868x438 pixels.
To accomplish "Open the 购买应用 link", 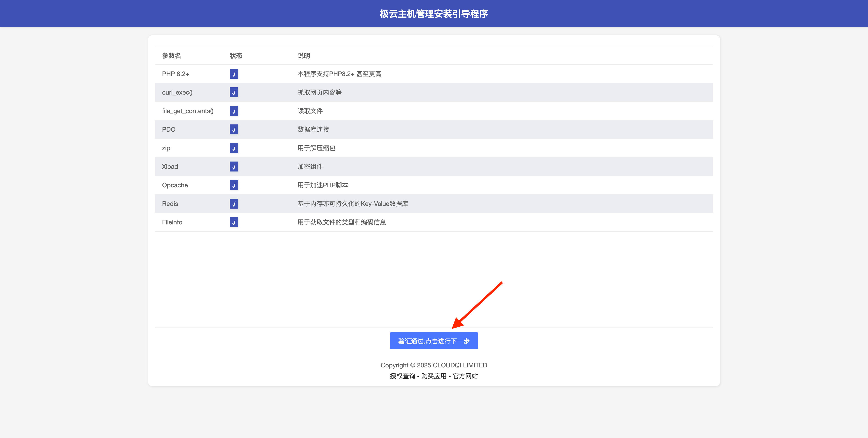I will (434, 376).
